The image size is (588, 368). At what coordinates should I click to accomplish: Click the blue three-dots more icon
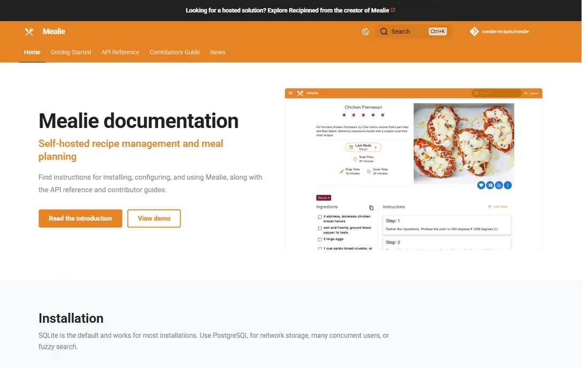tap(508, 185)
